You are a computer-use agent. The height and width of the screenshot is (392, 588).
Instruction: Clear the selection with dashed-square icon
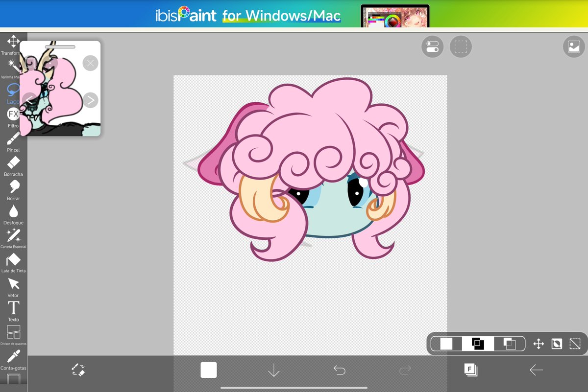(x=575, y=344)
